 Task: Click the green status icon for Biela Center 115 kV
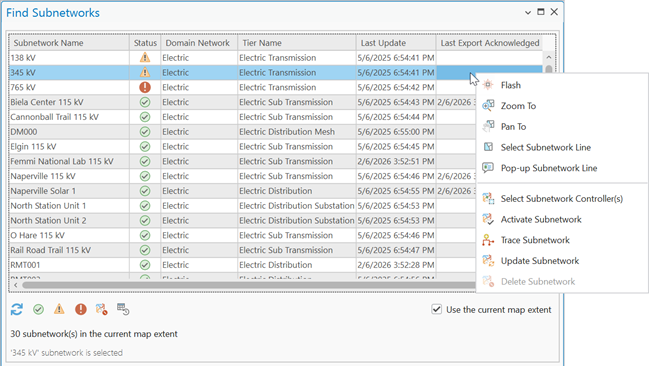pos(145,102)
